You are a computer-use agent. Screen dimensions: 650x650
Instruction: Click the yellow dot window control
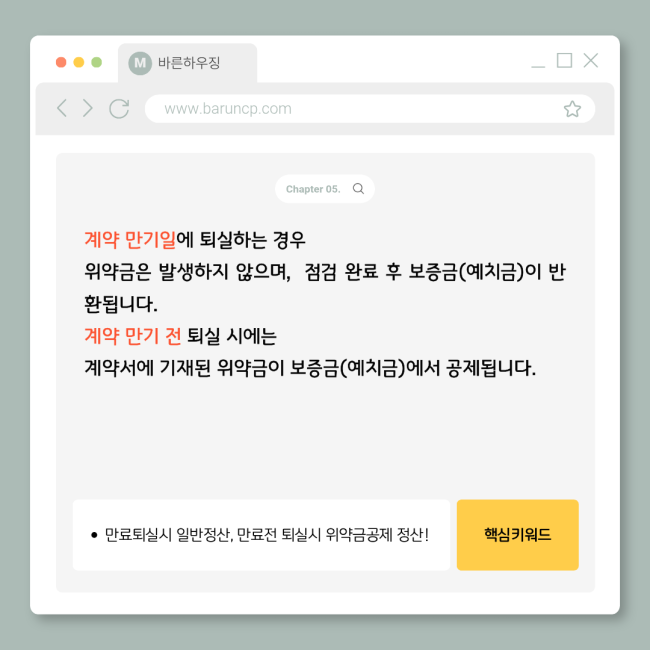(x=79, y=62)
